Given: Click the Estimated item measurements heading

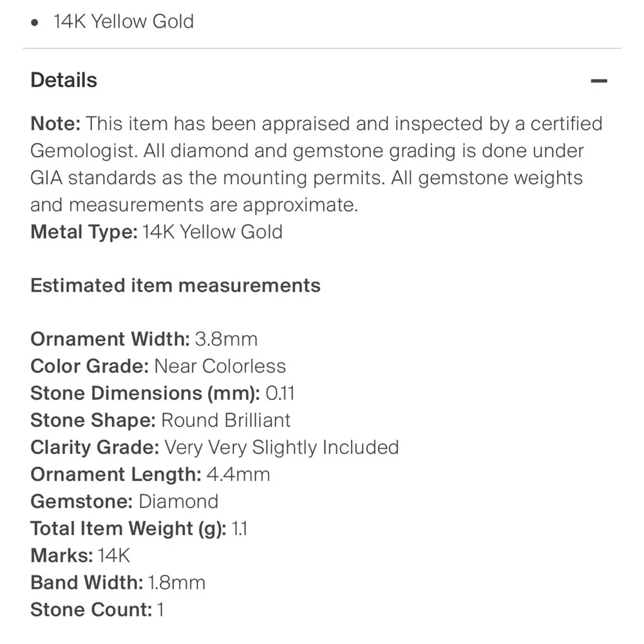Looking at the screenshot, I should (x=175, y=285).
